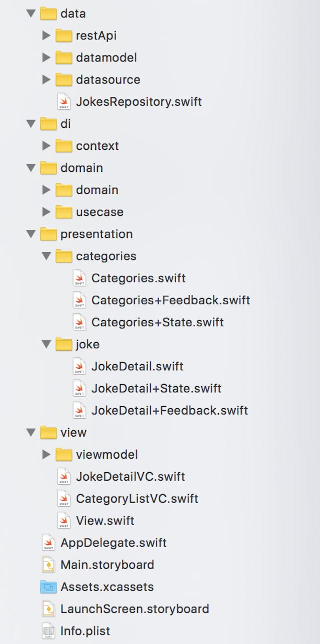320x644 pixels.
Task: Click the Swift icon beside View.swift
Action: [x=63, y=521]
